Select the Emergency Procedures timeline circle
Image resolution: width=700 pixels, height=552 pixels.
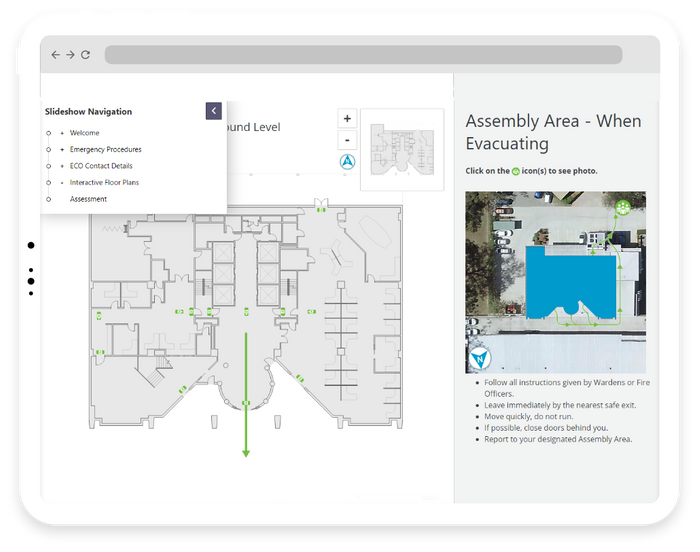(49, 150)
